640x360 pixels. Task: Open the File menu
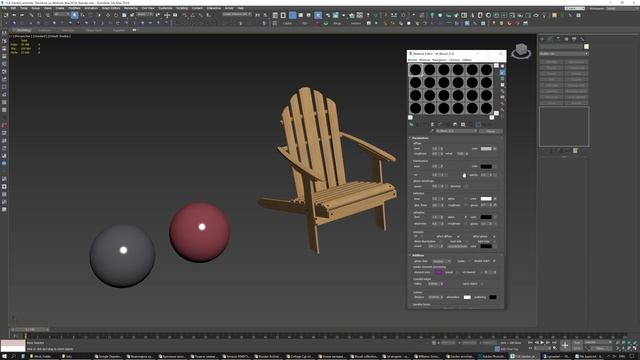[x=4, y=8]
